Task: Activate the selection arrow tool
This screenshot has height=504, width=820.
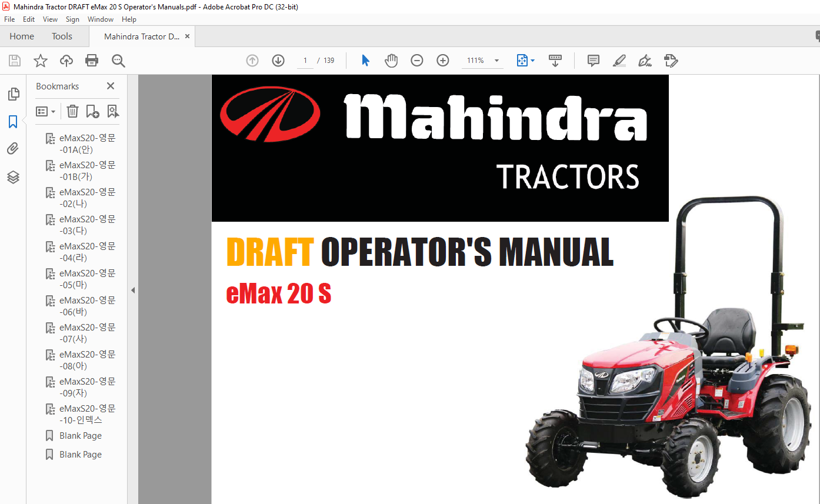Action: click(365, 61)
